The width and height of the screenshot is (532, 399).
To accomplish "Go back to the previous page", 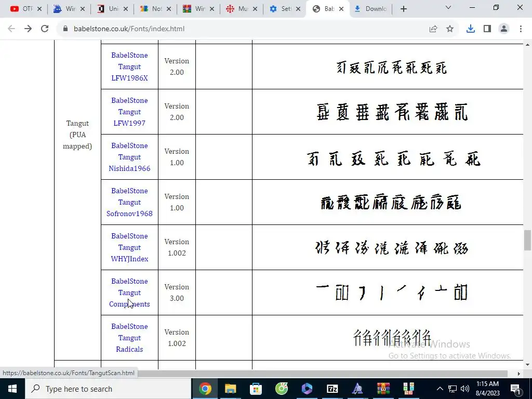I will (x=11, y=29).
